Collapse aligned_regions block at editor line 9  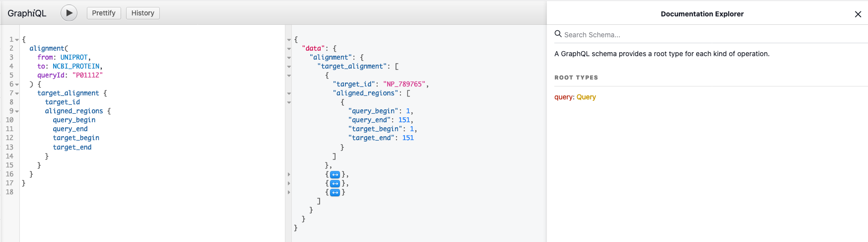(x=17, y=111)
